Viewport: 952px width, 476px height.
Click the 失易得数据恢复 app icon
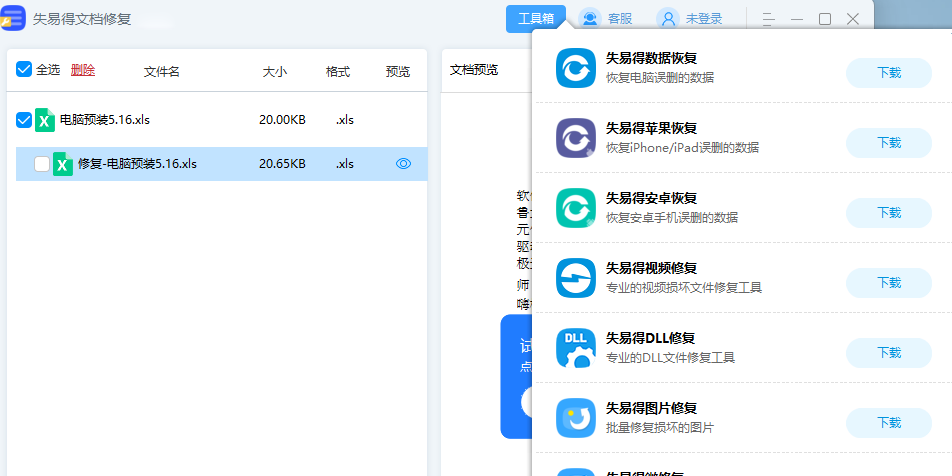click(x=576, y=68)
